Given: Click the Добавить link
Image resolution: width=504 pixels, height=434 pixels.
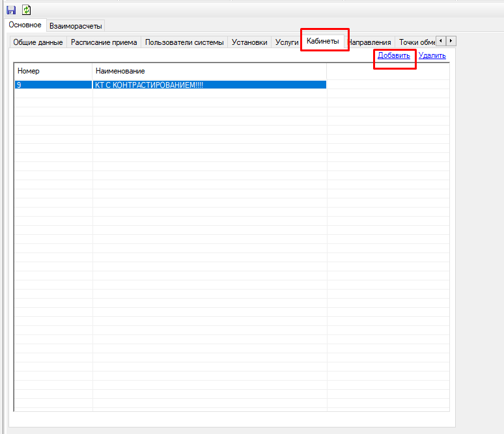Looking at the screenshot, I should (x=394, y=56).
